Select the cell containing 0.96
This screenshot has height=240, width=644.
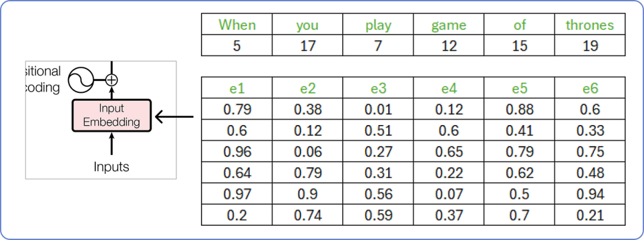coord(237,152)
